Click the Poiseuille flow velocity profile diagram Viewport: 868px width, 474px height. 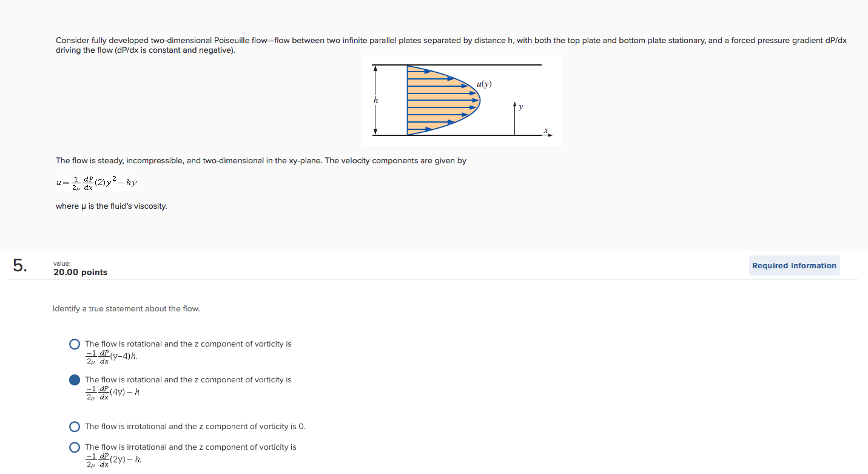[462, 101]
